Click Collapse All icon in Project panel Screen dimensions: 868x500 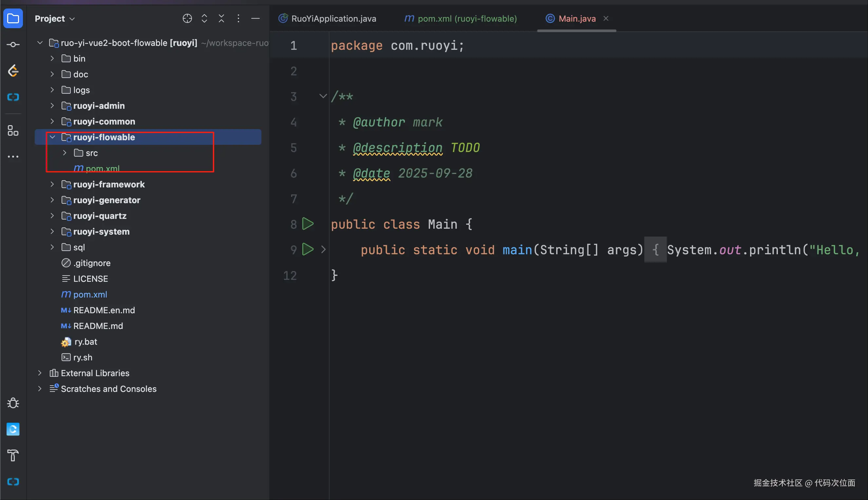point(221,19)
